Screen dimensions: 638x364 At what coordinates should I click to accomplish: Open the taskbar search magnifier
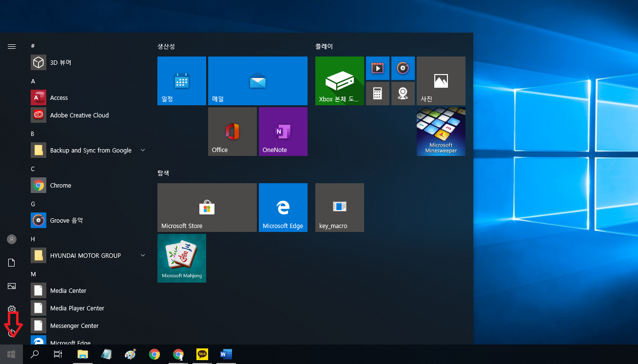(35, 354)
